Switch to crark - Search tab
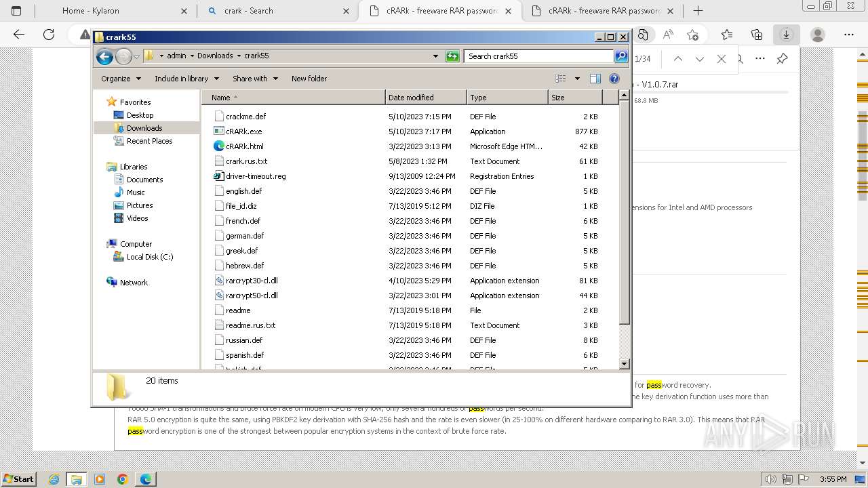 [280, 11]
